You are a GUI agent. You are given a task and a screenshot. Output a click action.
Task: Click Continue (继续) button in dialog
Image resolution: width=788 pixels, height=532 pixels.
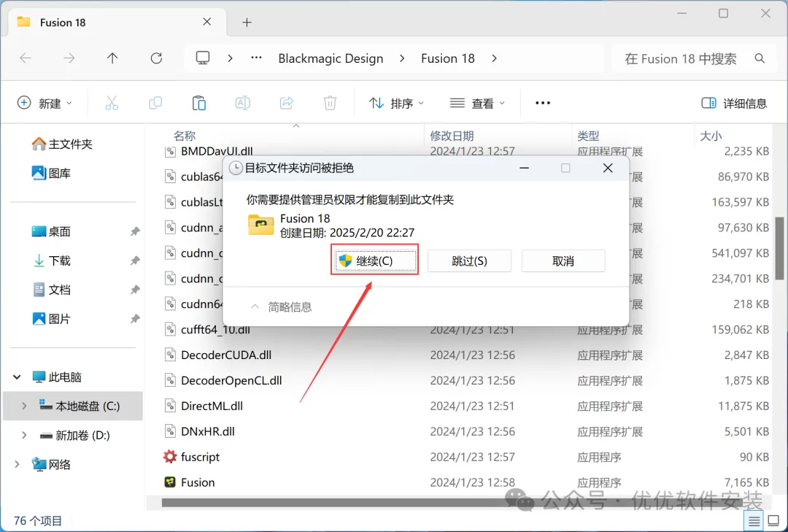[x=375, y=261]
